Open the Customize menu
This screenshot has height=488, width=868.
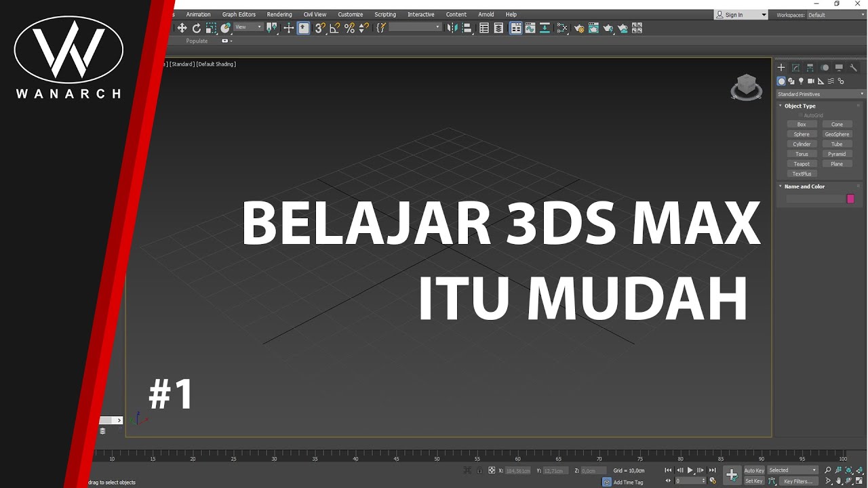(351, 14)
